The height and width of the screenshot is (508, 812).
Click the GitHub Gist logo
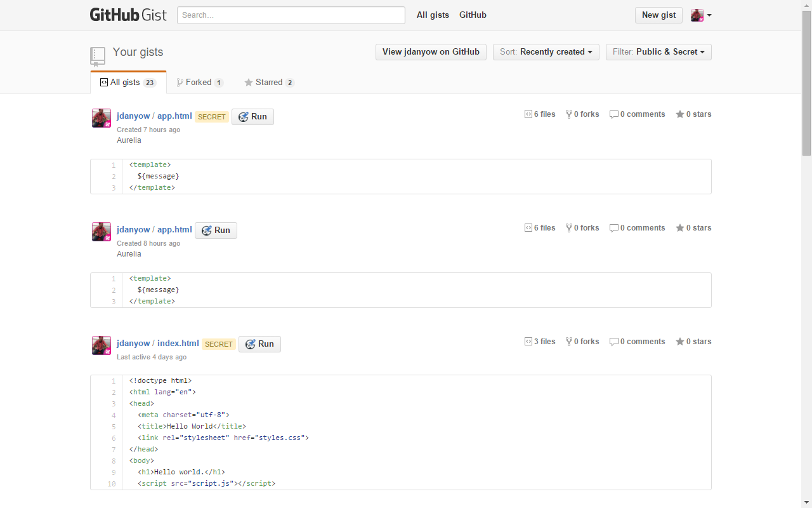point(128,15)
